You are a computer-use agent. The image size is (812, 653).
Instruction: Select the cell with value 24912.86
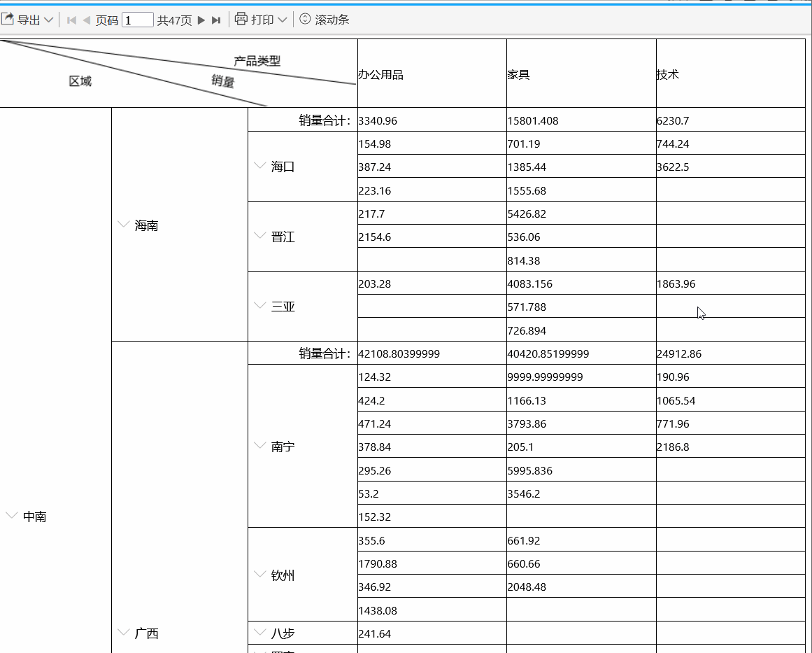pos(731,353)
